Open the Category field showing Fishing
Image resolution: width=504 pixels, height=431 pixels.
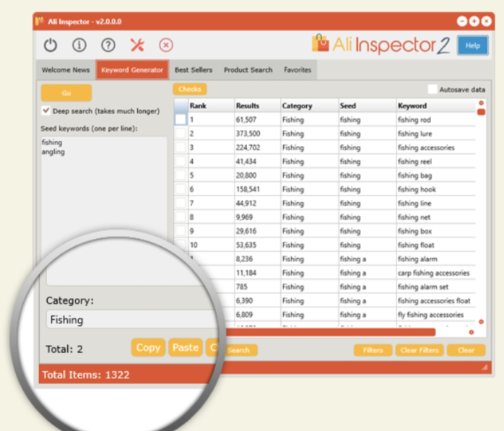pos(134,320)
